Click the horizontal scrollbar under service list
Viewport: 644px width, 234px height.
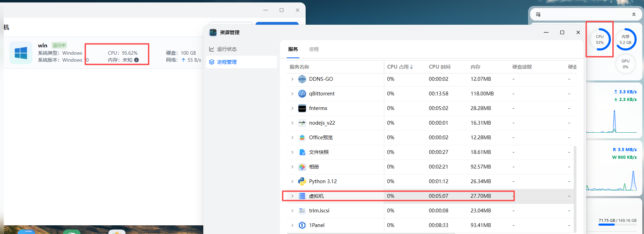(371, 233)
